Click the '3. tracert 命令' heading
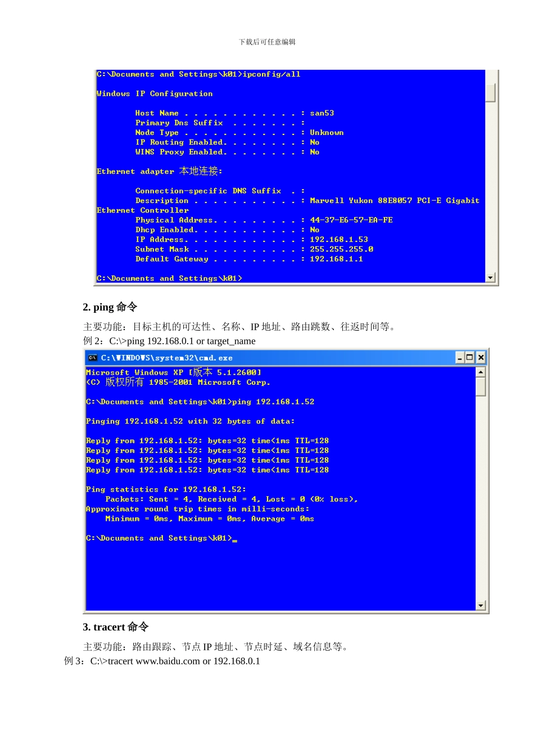Viewport: 534px width, 756px height. point(116,627)
